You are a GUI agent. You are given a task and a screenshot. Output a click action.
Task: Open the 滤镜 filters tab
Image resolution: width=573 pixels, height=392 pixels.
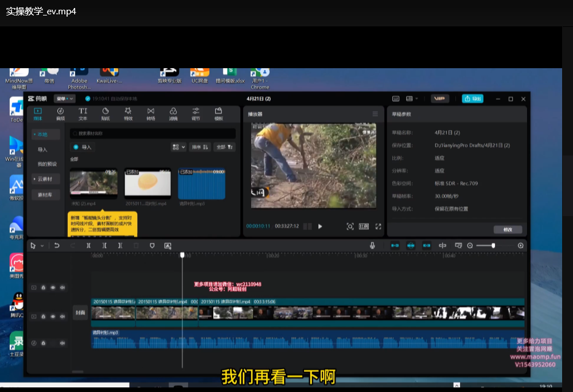point(173,113)
